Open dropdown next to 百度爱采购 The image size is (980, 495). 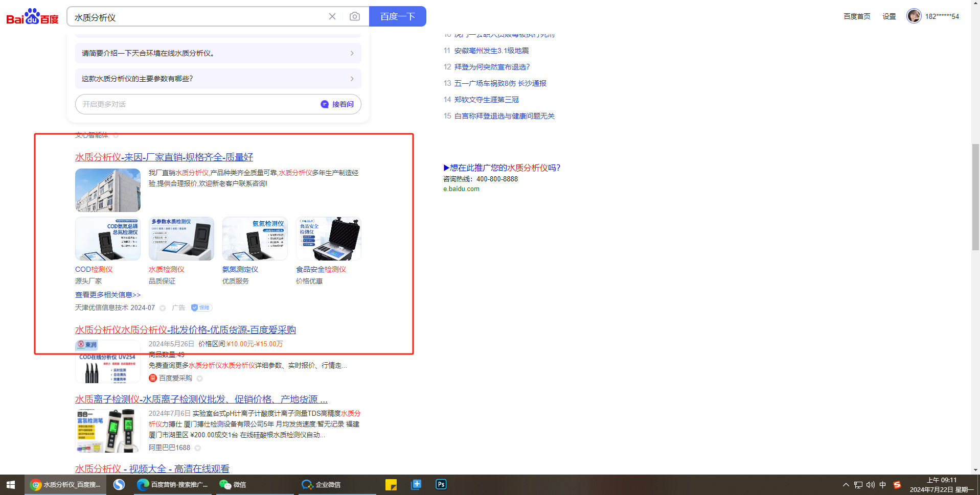(200, 379)
